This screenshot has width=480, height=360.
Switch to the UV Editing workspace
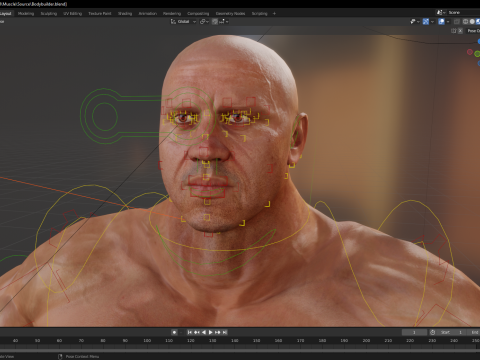(73, 13)
